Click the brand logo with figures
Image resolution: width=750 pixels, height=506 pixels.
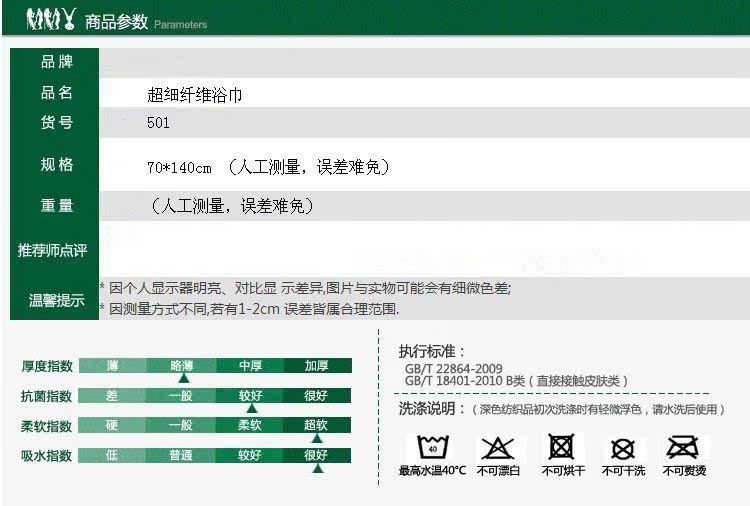(51, 19)
